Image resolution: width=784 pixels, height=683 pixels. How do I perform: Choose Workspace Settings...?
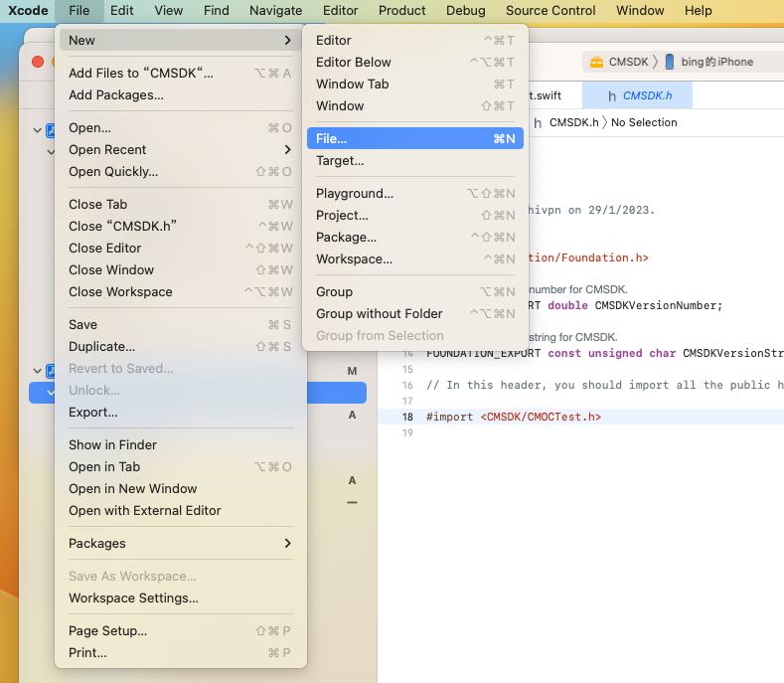180,598
